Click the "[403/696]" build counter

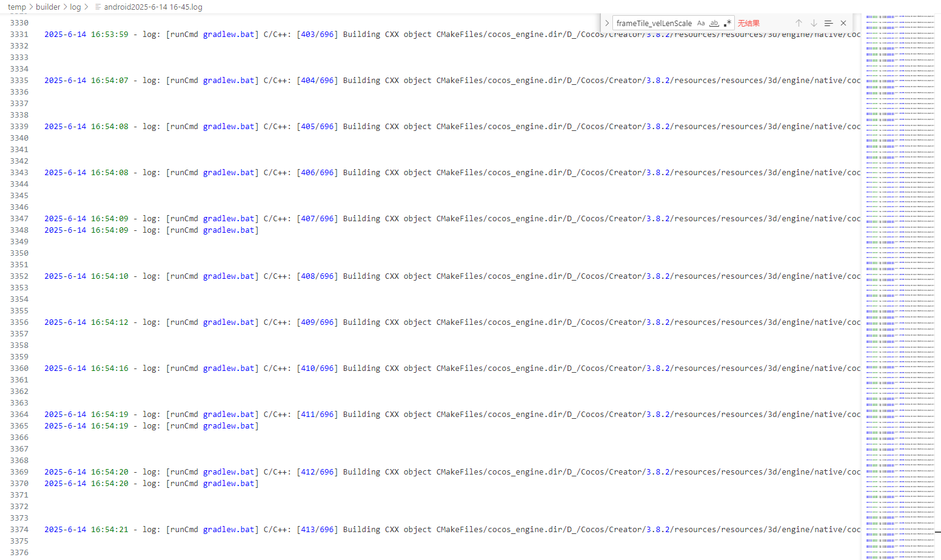click(318, 35)
